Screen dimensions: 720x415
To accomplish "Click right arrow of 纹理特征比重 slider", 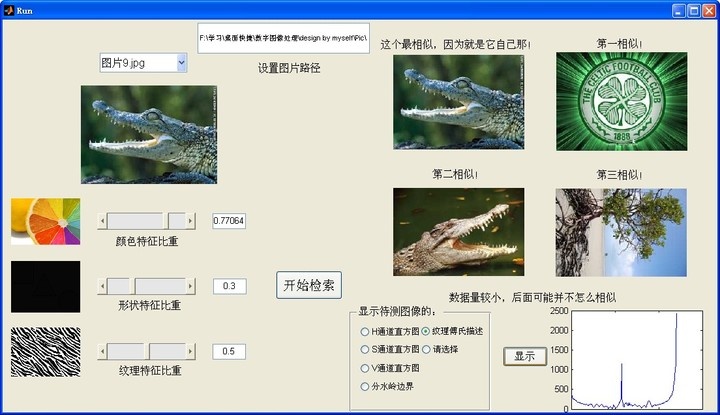I will (190, 352).
